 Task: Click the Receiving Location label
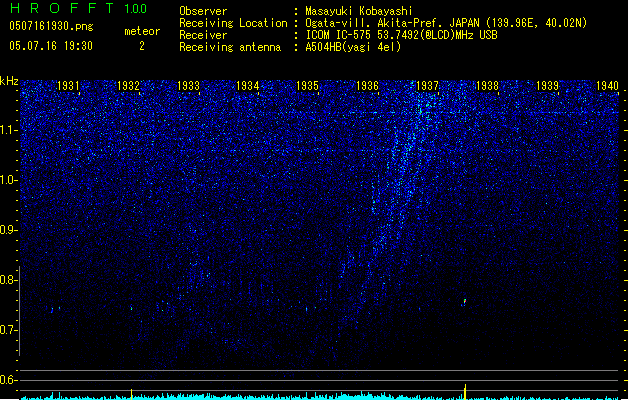(x=233, y=23)
